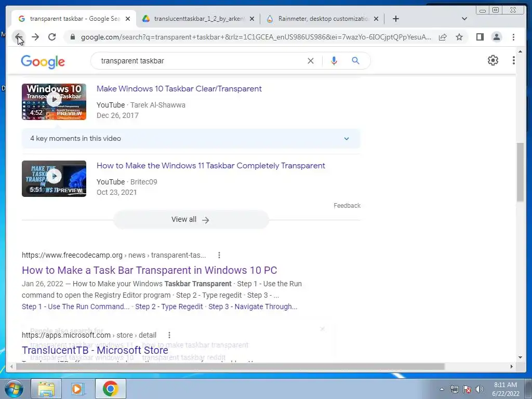Play the Windows 10 Transparent Taskbar thumbnail
Screen dimensions: 532x399
click(54, 102)
